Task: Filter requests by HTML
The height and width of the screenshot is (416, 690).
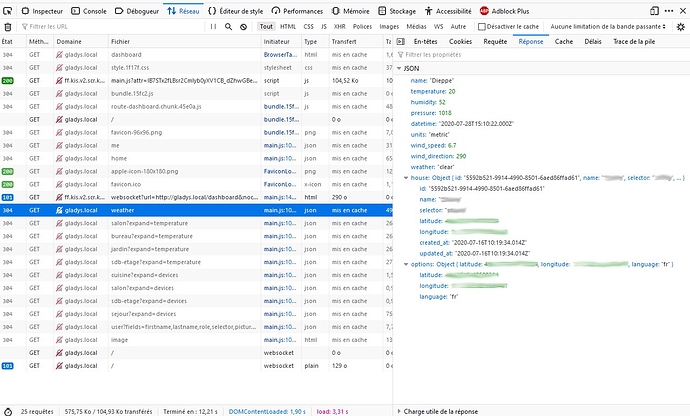Action: (288, 26)
